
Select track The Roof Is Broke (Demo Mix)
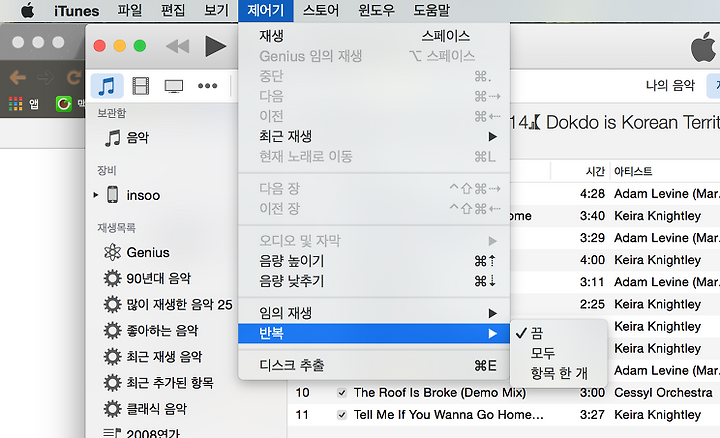click(439, 393)
